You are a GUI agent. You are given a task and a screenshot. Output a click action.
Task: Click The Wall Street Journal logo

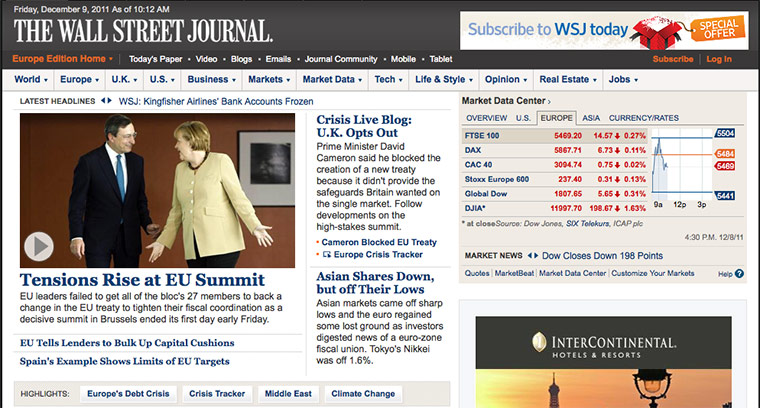click(x=143, y=31)
